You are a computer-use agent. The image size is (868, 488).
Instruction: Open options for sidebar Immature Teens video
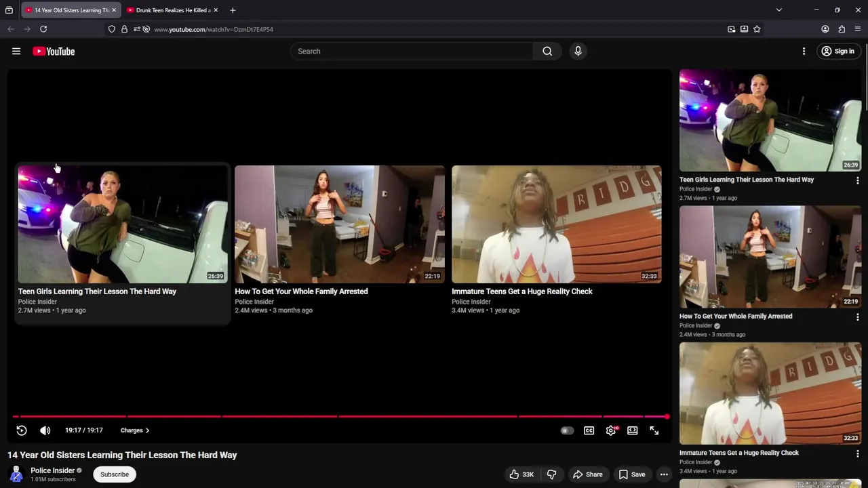click(857, 454)
